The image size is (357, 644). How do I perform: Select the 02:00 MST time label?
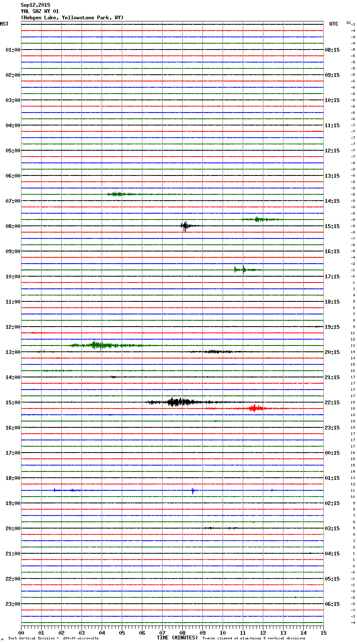coord(13,75)
